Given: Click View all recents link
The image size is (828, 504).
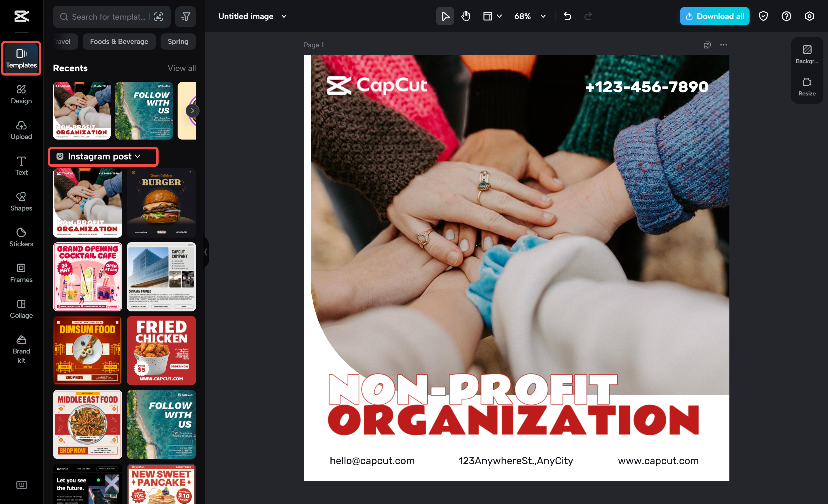Looking at the screenshot, I should 181,68.
